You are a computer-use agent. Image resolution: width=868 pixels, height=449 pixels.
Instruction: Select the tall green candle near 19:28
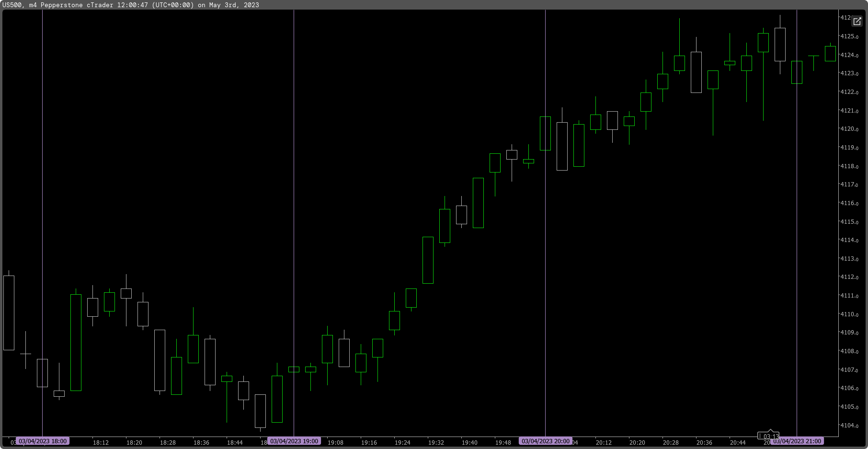pyautogui.click(x=428, y=259)
